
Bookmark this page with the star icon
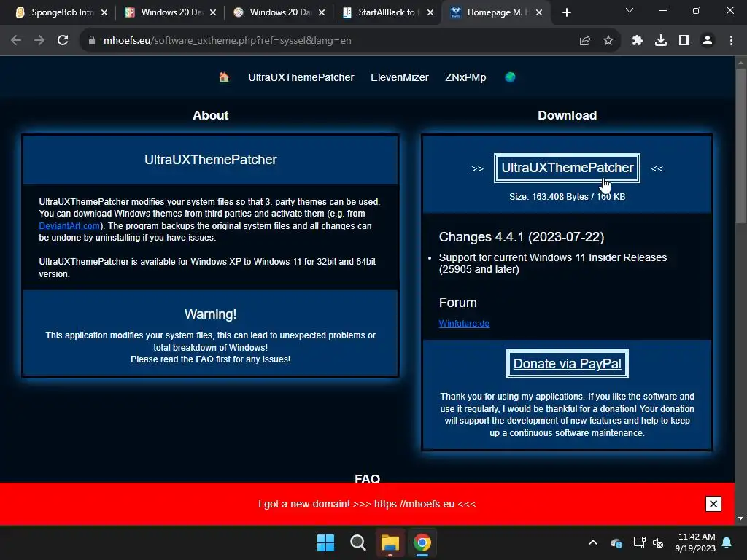click(608, 41)
